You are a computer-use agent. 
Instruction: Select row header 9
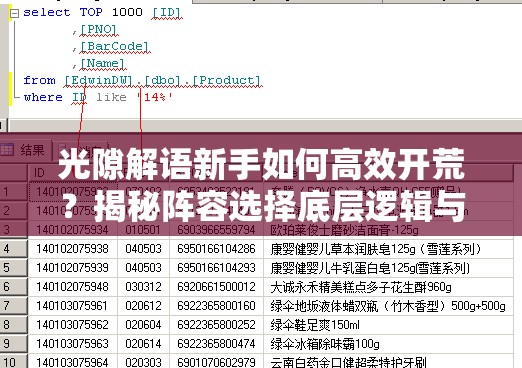click(x=14, y=344)
